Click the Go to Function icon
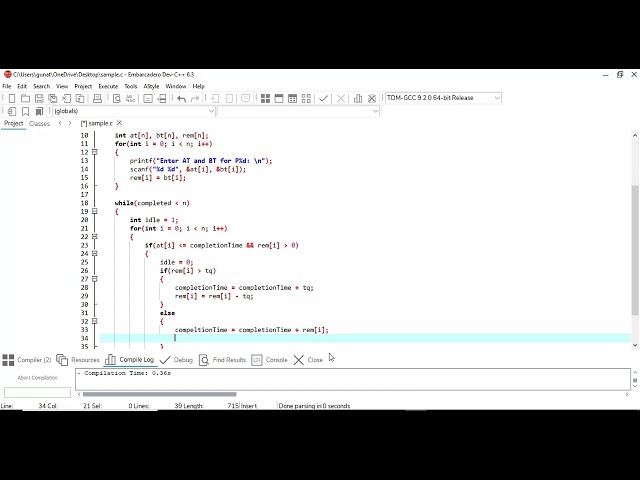The height and width of the screenshot is (480, 640). 148,98
